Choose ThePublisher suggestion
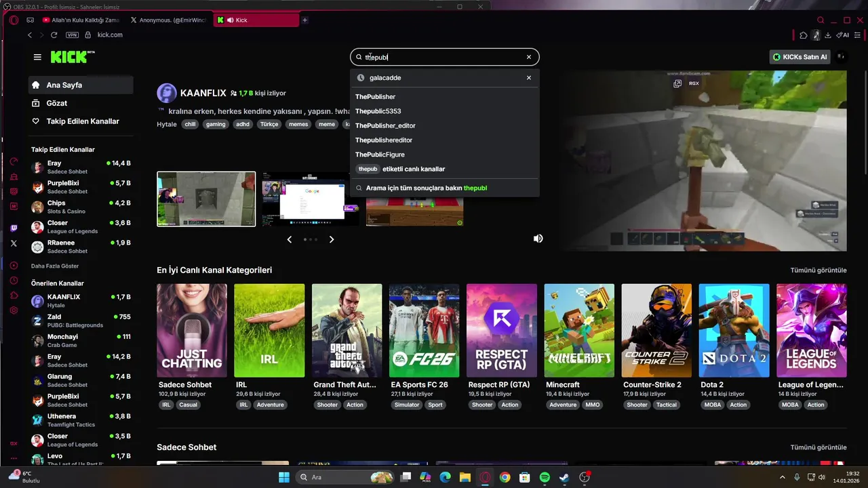 point(375,97)
